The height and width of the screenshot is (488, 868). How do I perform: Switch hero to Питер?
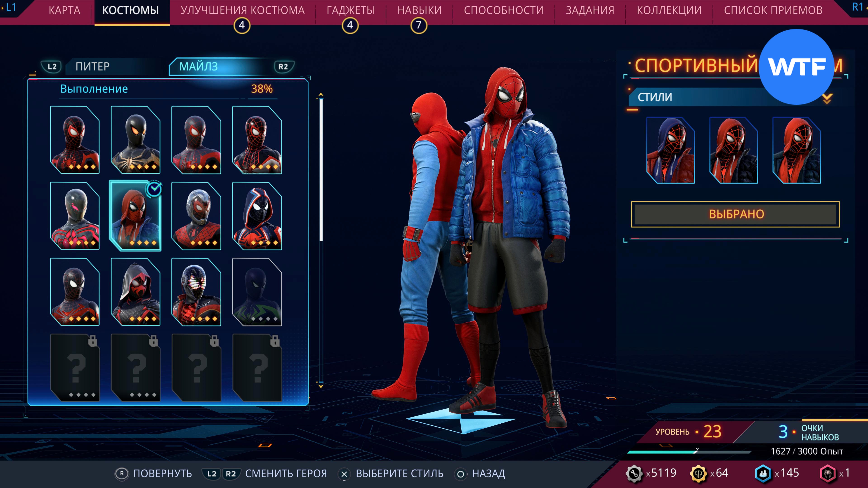93,66
